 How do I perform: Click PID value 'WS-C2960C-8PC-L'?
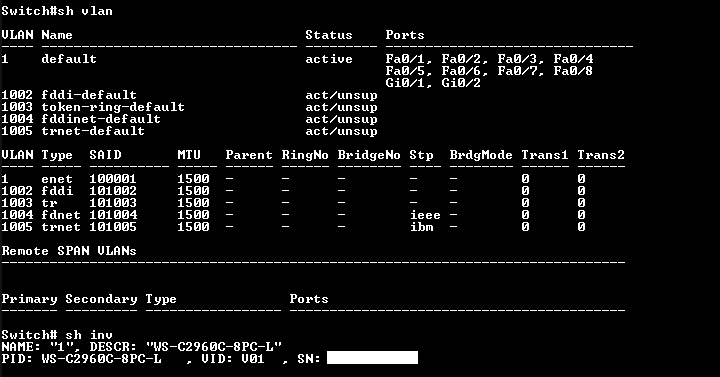101,359
